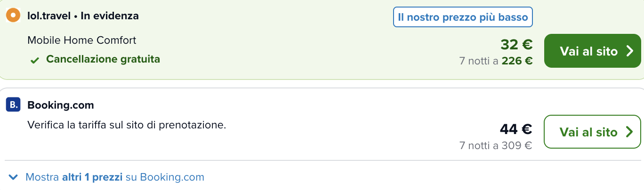Click the arrow in the outlined Vai al sito button
The width and height of the screenshot is (644, 190).
click(x=629, y=132)
